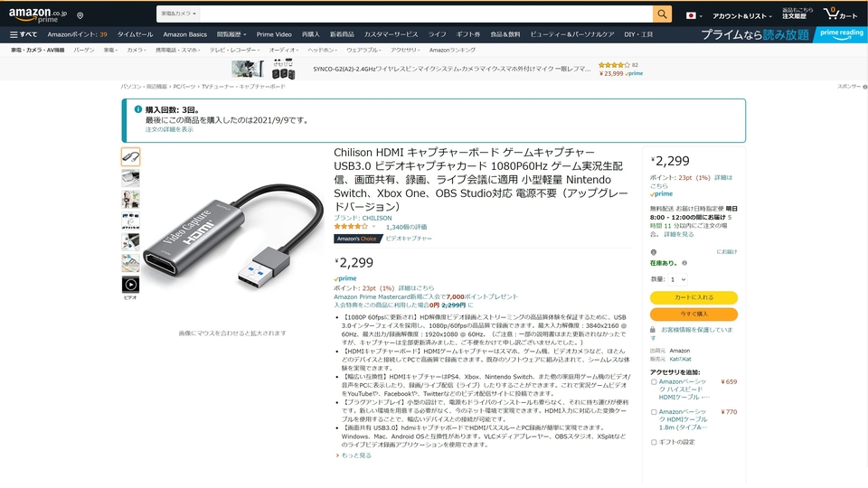Play the product video thumbnail
This screenshot has height=488, width=868.
point(130,285)
